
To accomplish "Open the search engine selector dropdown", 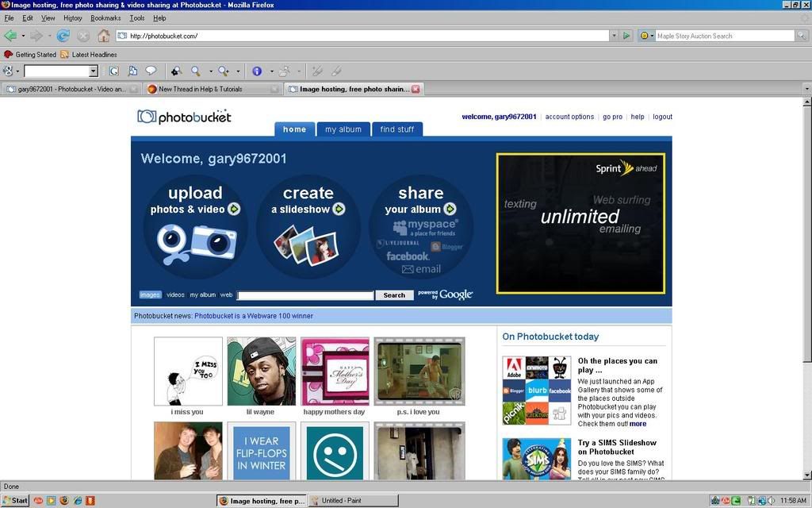I will point(648,36).
